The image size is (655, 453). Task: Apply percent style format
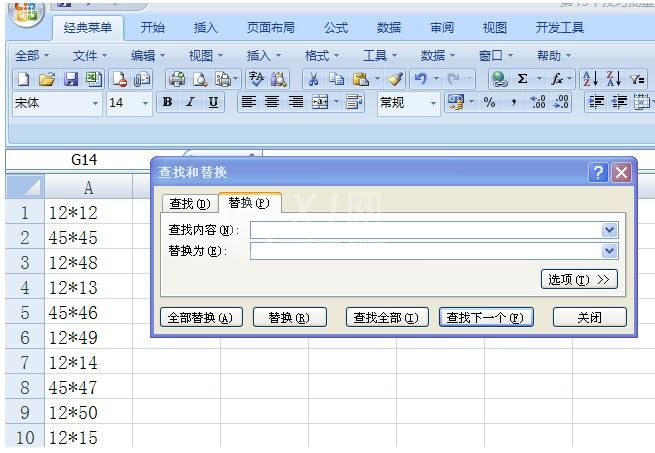[489, 102]
